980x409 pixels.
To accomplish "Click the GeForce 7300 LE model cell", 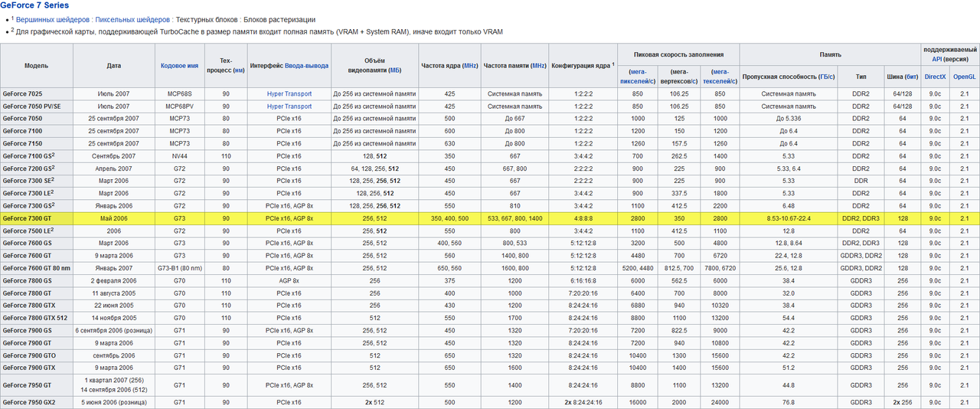I will [x=37, y=193].
